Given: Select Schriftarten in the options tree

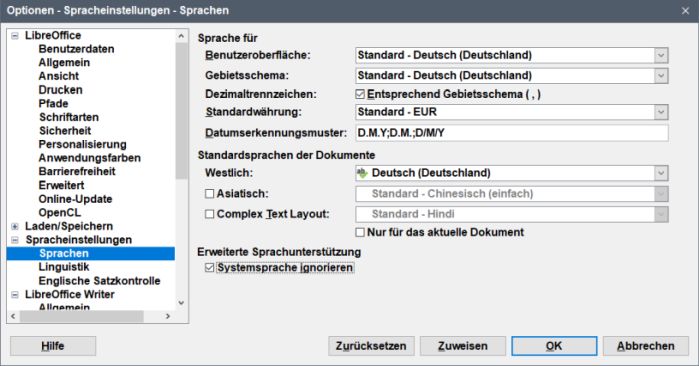Looking at the screenshot, I should pos(69,117).
